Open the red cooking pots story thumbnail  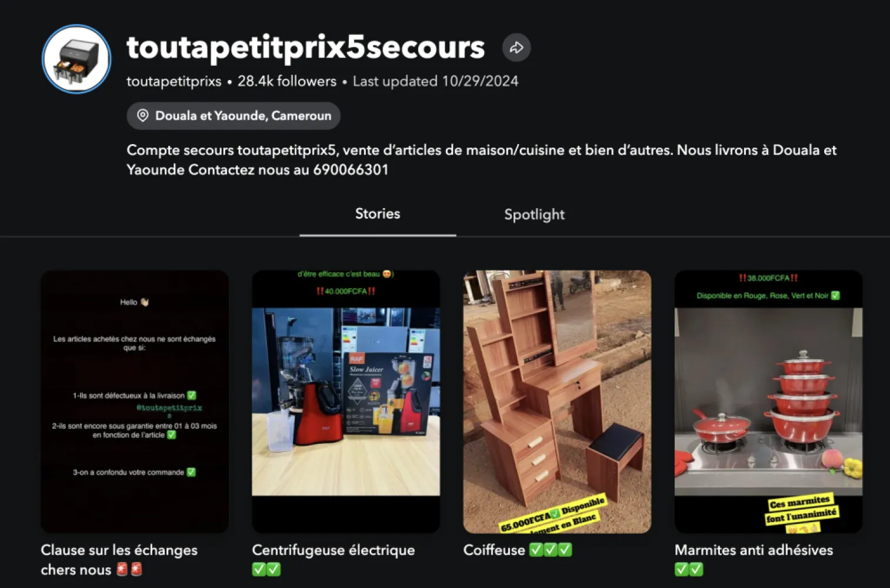coord(768,402)
